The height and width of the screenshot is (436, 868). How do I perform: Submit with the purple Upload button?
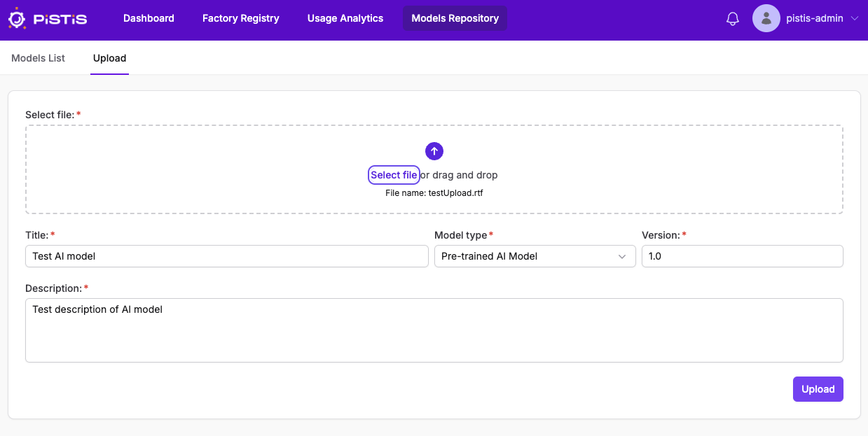tap(818, 389)
